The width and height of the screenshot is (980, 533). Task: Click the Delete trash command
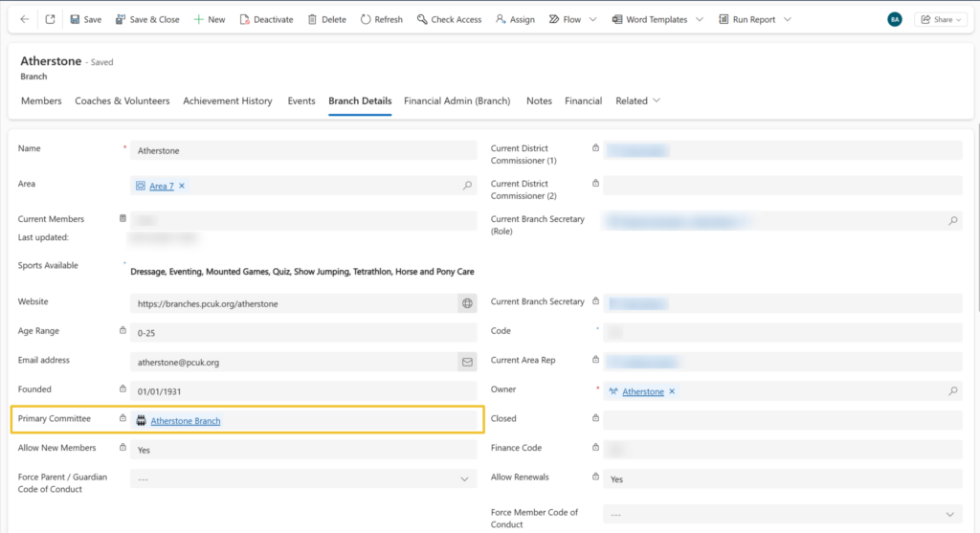coord(326,19)
